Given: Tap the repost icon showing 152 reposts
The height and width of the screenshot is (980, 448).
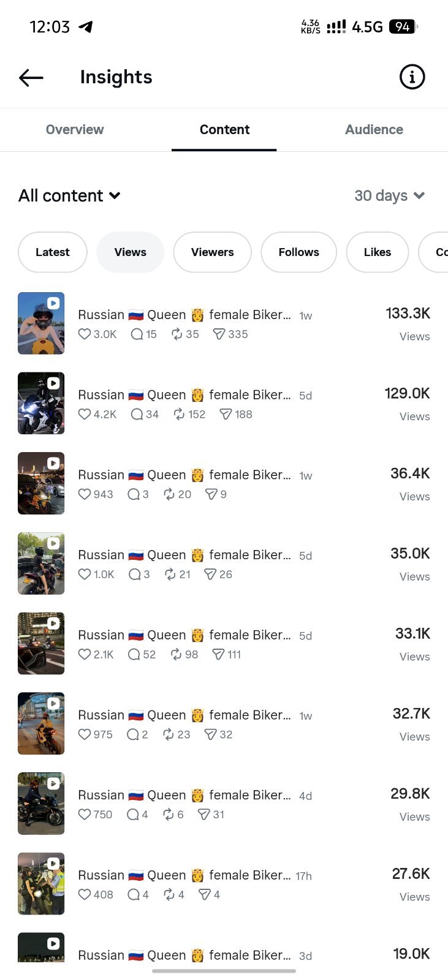Looking at the screenshot, I should 179,415.
